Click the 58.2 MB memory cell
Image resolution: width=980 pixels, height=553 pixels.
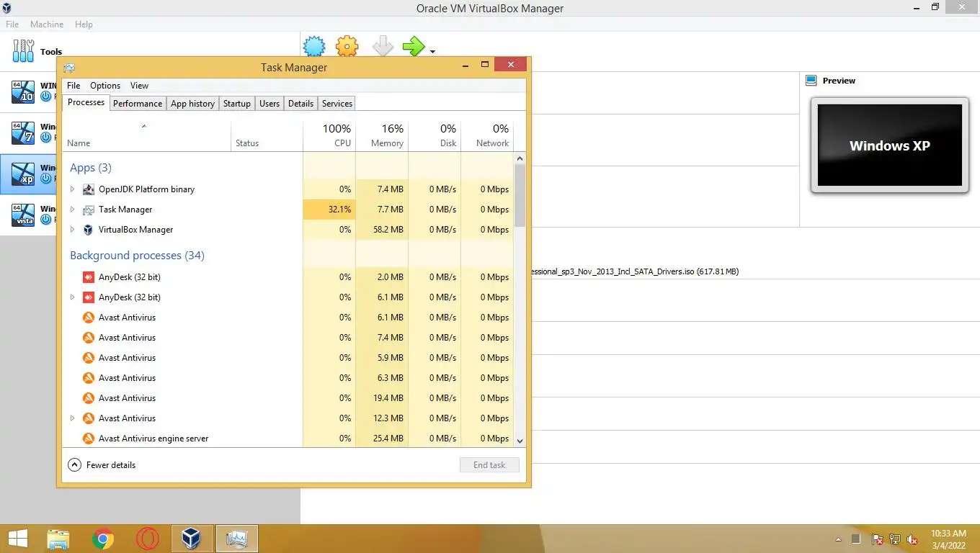(382, 230)
